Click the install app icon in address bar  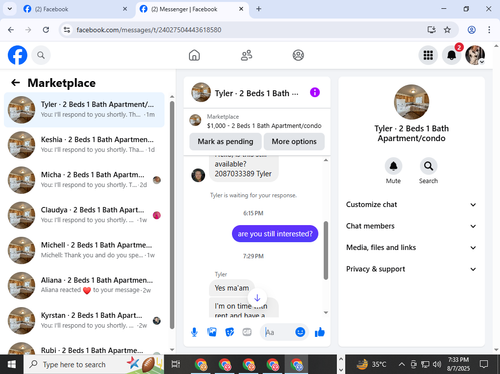[x=431, y=30]
